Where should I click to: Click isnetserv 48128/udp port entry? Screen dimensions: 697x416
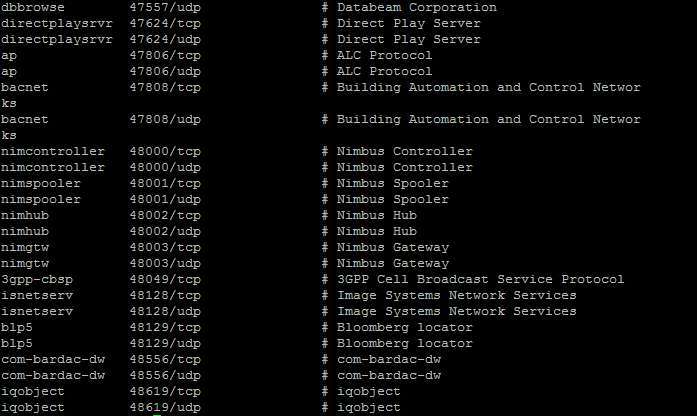(x=165, y=312)
